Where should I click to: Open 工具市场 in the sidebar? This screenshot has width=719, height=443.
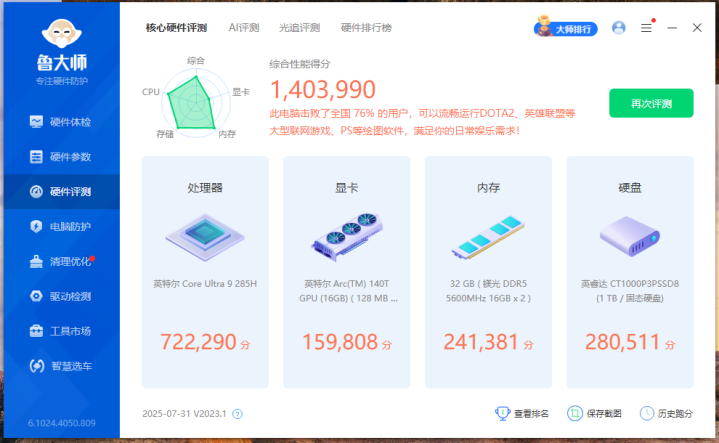pos(61,331)
